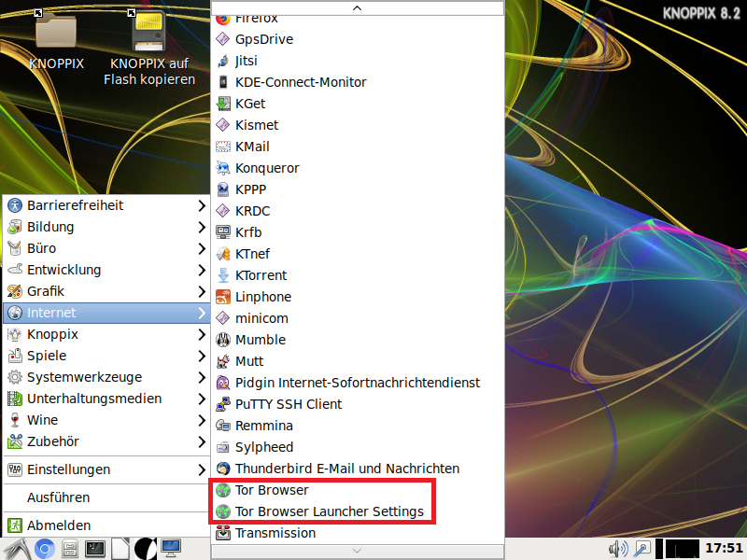
Task: Launch Chromium browser from taskbar
Action: coord(44,549)
